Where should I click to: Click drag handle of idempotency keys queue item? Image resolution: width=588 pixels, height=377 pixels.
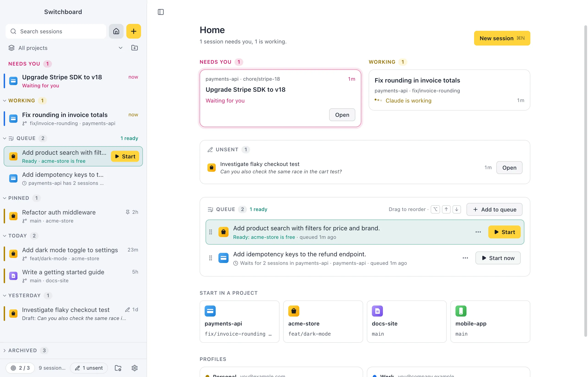[211, 258]
